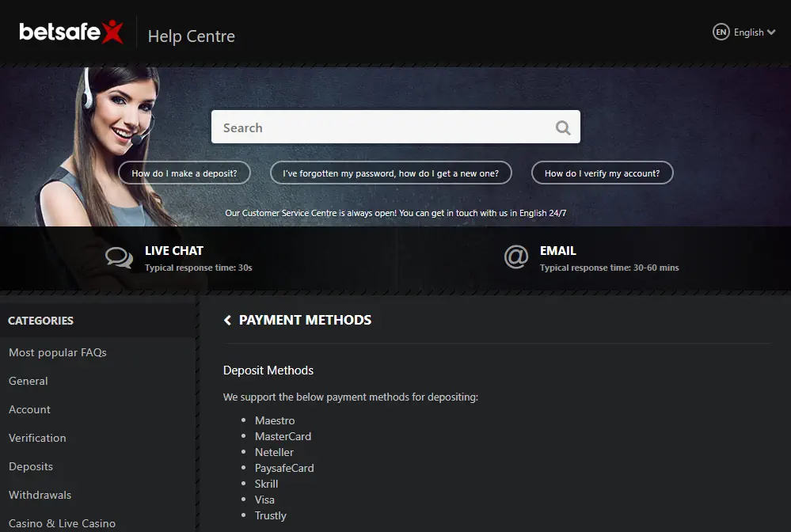Viewport: 791px width, 532px height.
Task: Click 'How do I make a deposit?'
Action: tap(184, 173)
